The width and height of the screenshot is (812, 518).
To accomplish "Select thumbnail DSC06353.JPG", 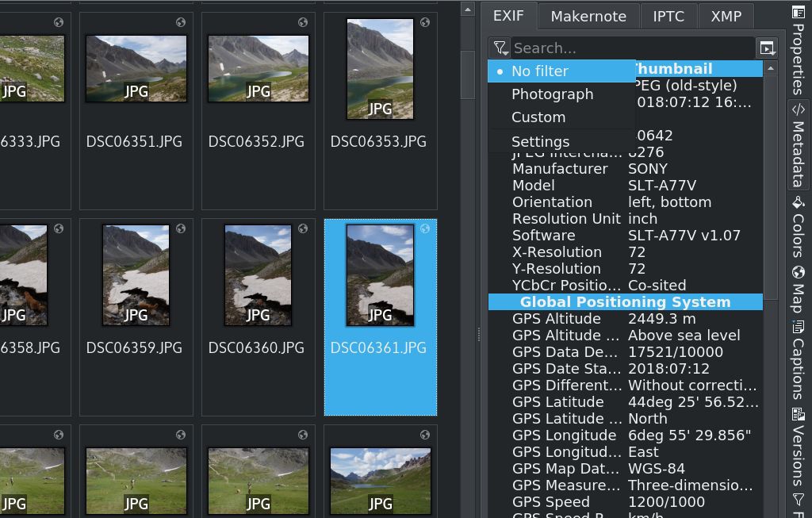I will coord(380,69).
